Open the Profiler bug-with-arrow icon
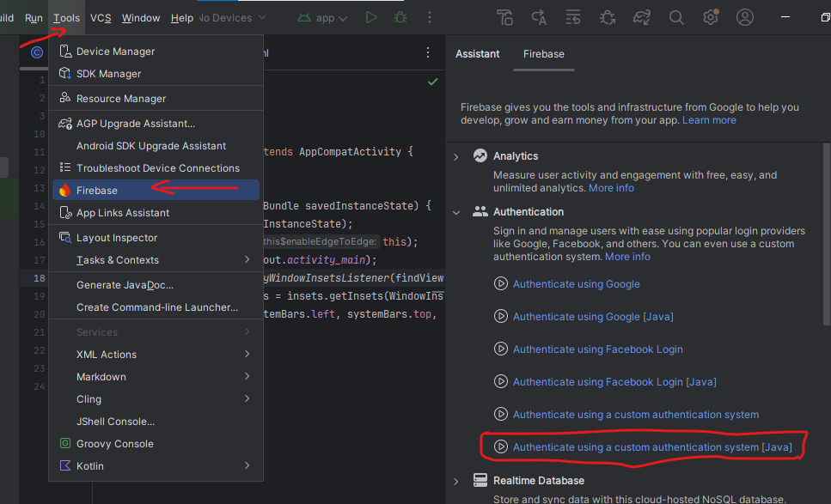The width and height of the screenshot is (831, 504). [607, 16]
